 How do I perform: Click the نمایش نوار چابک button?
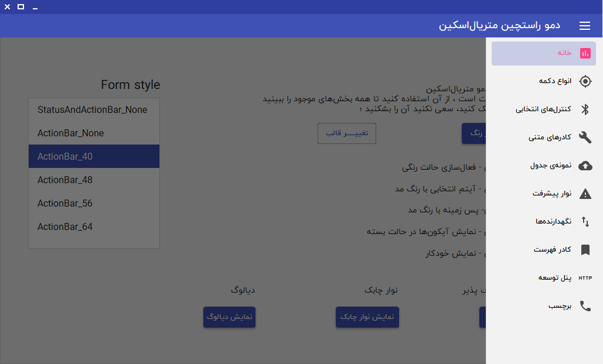click(x=367, y=317)
